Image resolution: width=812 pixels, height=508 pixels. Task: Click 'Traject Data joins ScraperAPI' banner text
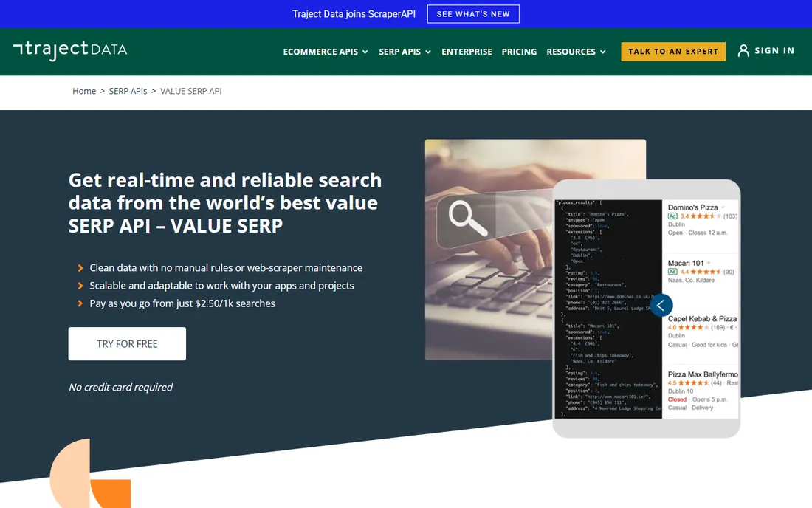[354, 14]
